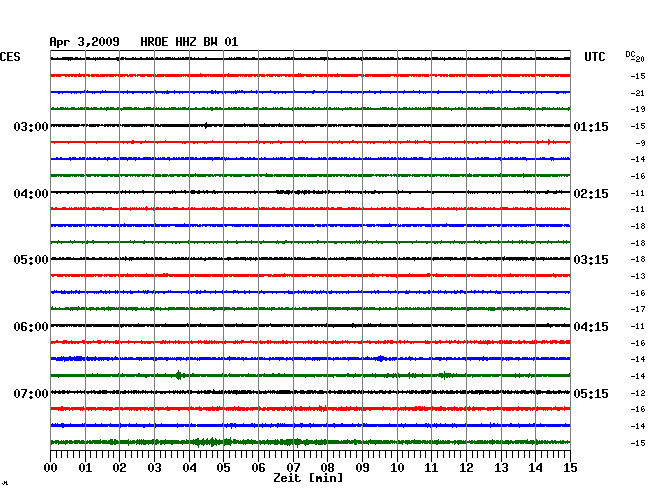Select the 03:00 local time label
This screenshot has width=650, height=494.
[x=31, y=127]
